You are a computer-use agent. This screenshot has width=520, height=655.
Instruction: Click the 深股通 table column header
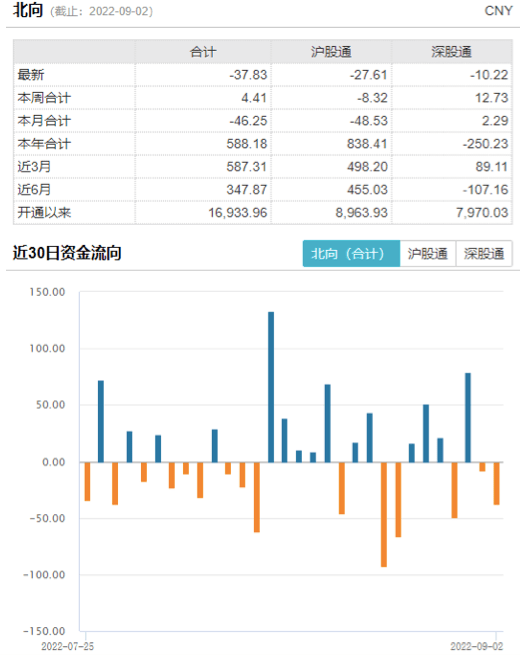pyautogui.click(x=452, y=52)
